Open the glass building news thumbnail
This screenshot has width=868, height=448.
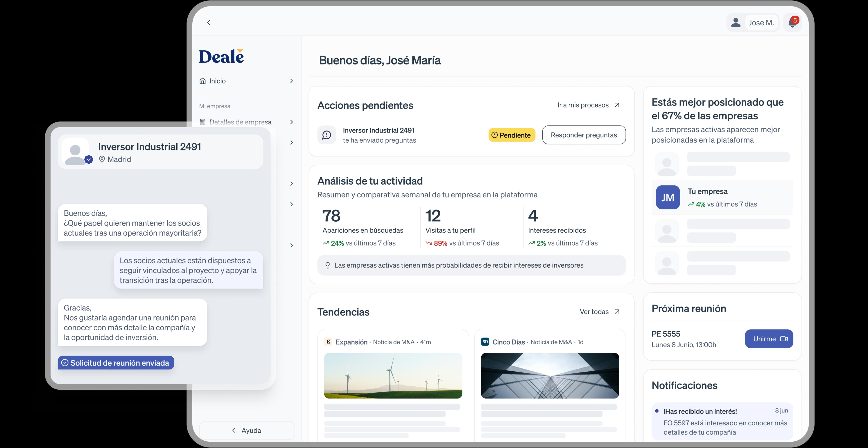pyautogui.click(x=550, y=376)
